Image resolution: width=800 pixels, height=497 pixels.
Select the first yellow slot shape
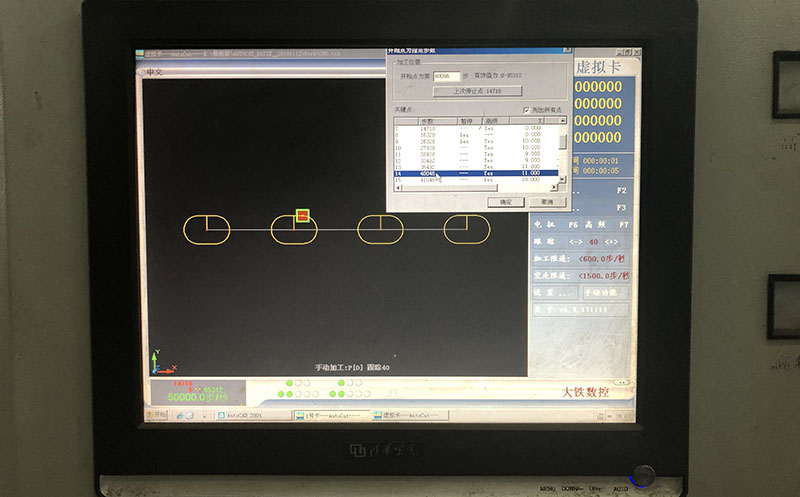click(207, 229)
